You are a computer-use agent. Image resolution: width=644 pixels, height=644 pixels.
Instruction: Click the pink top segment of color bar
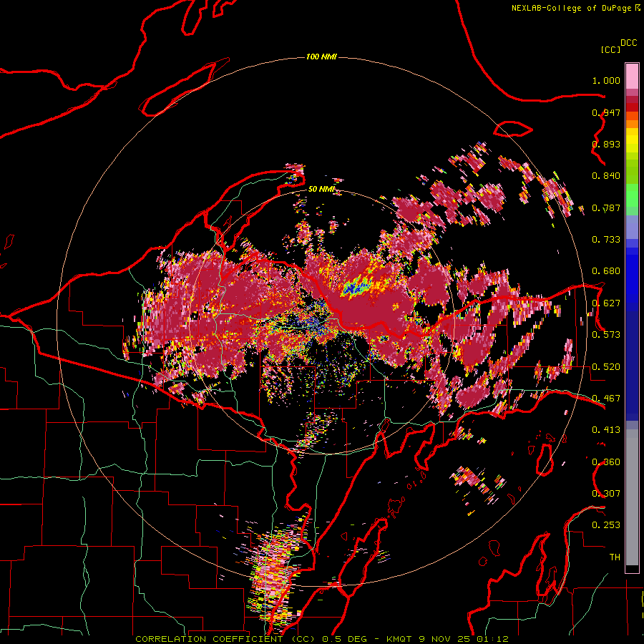(x=632, y=76)
